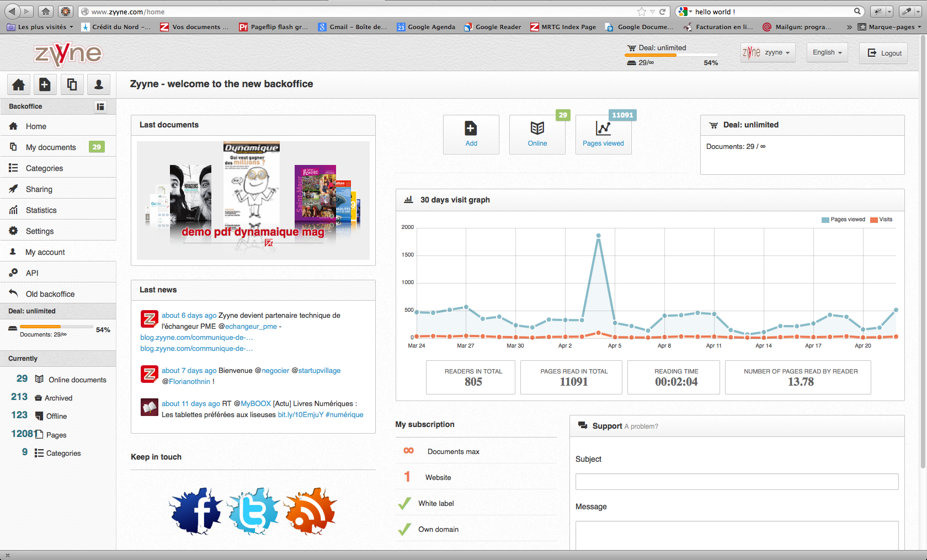The width and height of the screenshot is (927, 560).
Task: Click the vertical page scrollbar
Action: 923,251
